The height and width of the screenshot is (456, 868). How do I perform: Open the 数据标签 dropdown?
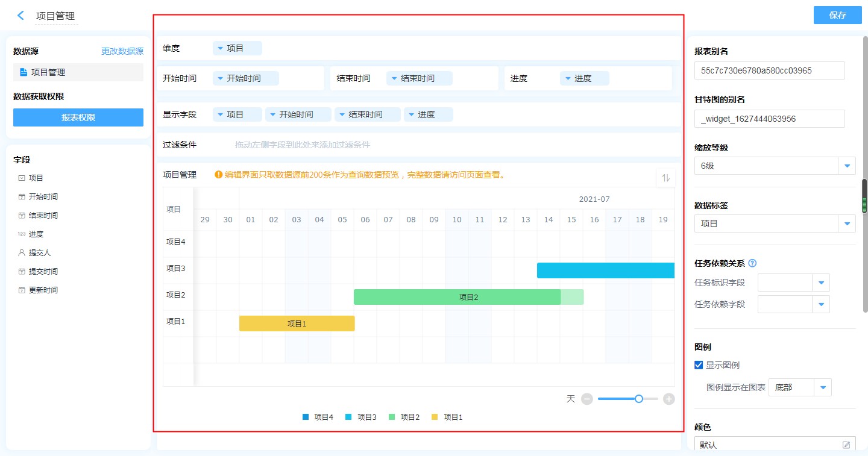[x=847, y=223]
